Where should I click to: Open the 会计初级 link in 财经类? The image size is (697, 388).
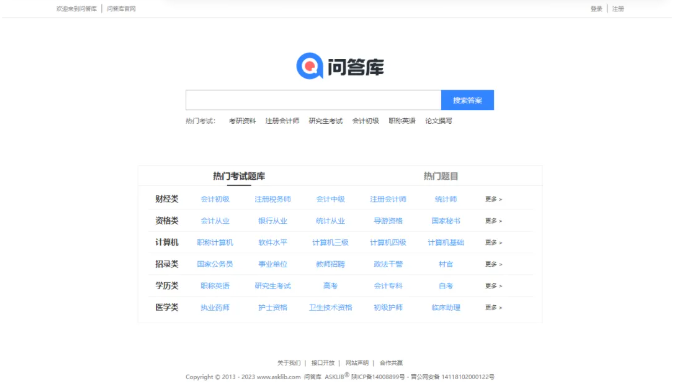(215, 199)
